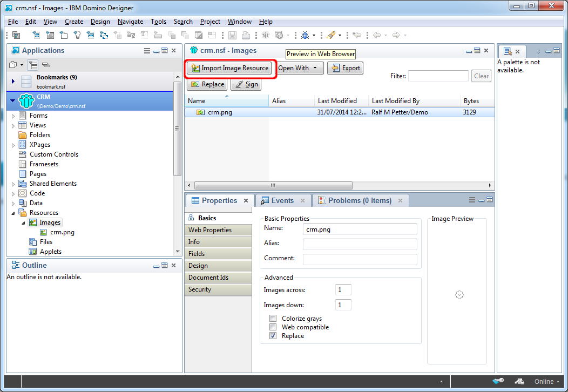The width and height of the screenshot is (568, 392).
Task: Open the Design menu
Action: [x=100, y=22]
